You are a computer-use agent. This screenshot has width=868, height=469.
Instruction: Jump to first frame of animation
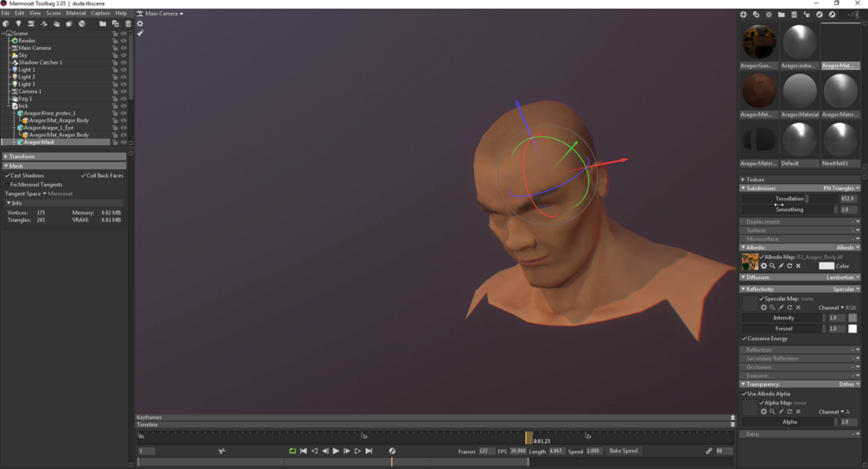point(303,451)
